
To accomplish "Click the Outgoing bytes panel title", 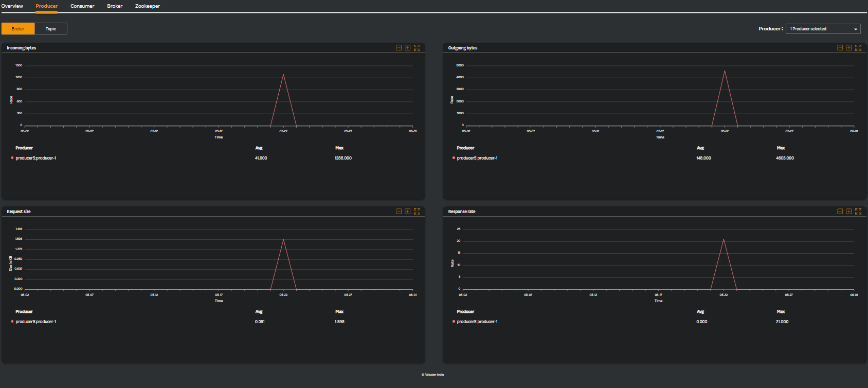I will click(463, 48).
